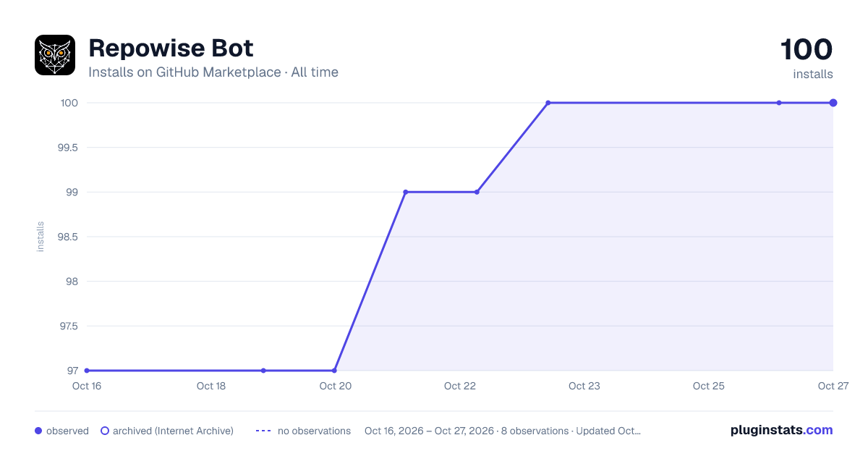Click the 'observed' legend text

click(x=67, y=431)
